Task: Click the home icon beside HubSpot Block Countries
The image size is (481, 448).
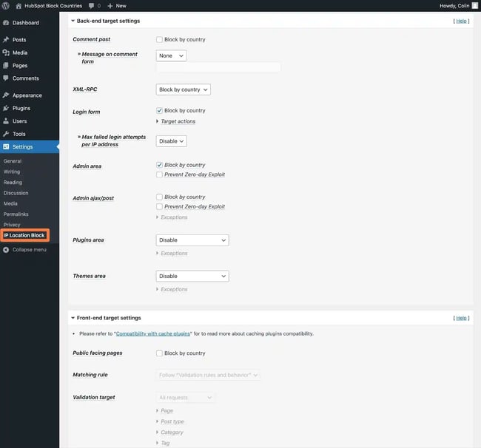Action: (18, 6)
